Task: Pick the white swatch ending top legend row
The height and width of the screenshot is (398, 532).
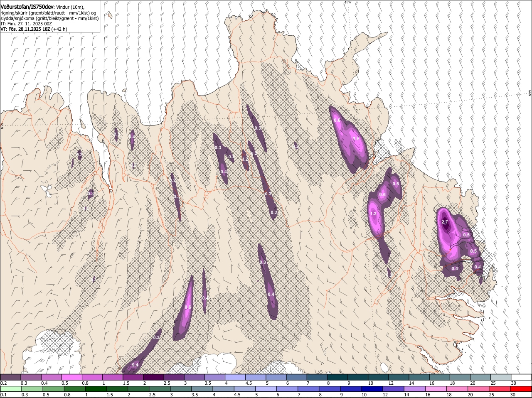Action: [x=521, y=377]
